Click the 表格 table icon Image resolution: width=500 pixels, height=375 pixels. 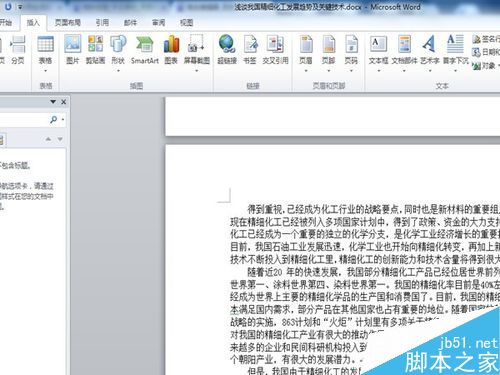click(46, 44)
